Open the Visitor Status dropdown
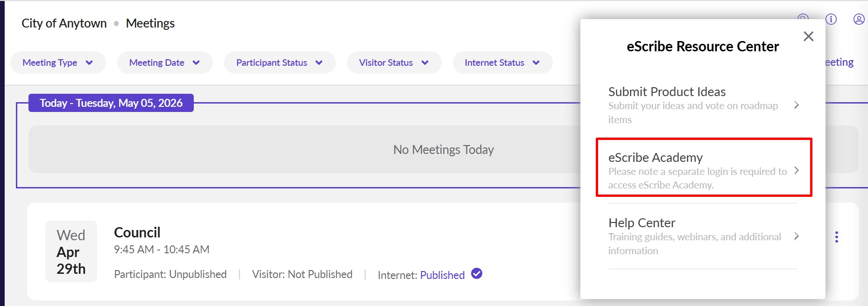Image resolution: width=868 pixels, height=306 pixels. (394, 63)
